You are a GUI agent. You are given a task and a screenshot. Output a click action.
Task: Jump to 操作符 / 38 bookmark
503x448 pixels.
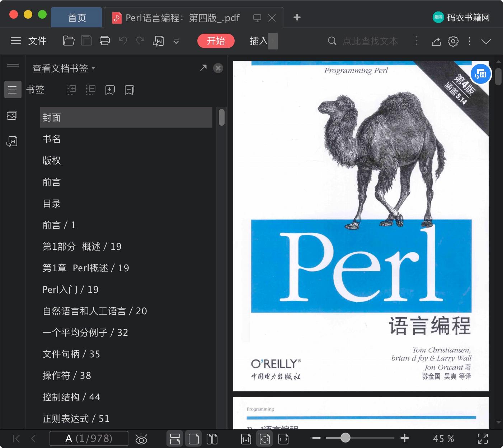tap(67, 376)
